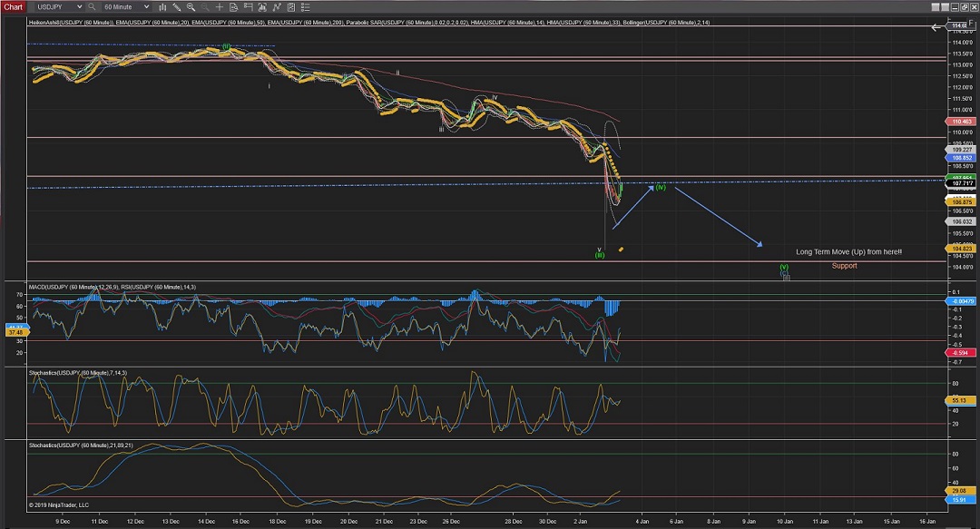Activate the zoom in magnifier tool
The image size is (980, 529).
pos(191,7)
